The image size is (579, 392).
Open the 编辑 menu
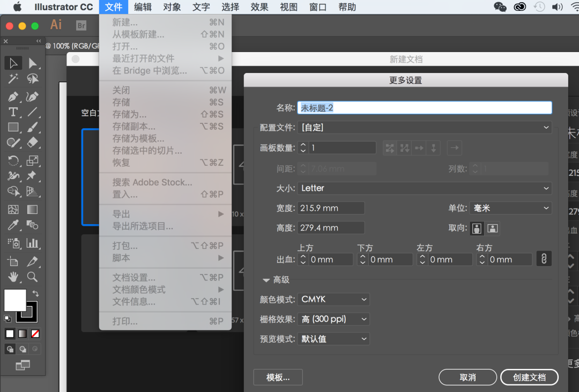[x=143, y=7]
